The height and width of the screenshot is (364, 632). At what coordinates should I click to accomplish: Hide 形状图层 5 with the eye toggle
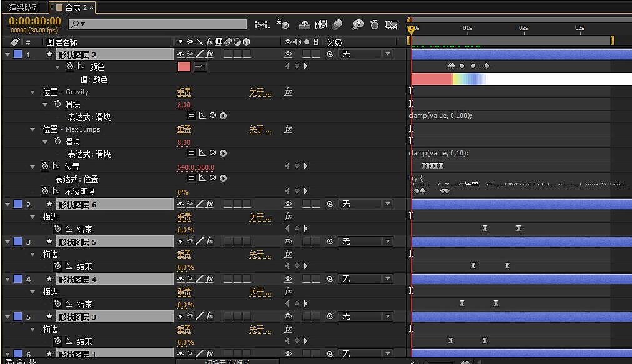coord(288,242)
